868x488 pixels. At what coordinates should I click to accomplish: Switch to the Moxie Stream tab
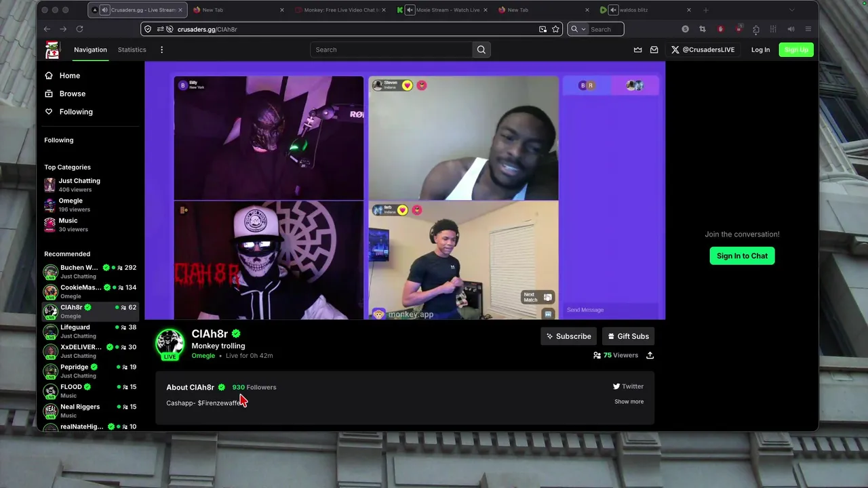[442, 10]
